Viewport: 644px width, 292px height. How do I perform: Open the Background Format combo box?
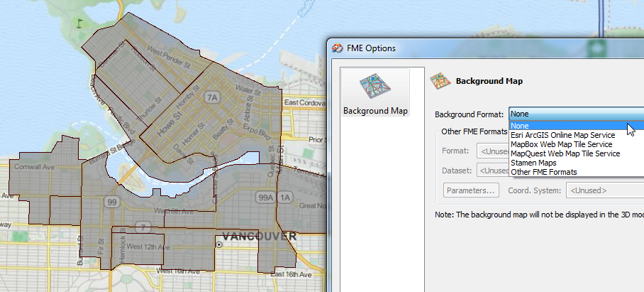pyautogui.click(x=576, y=114)
